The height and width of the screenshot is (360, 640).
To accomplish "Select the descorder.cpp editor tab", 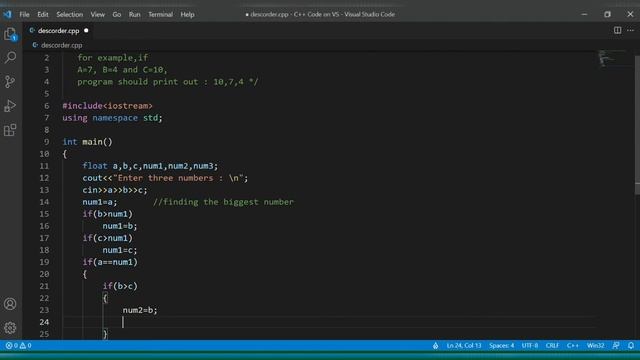I will pyautogui.click(x=58, y=31).
